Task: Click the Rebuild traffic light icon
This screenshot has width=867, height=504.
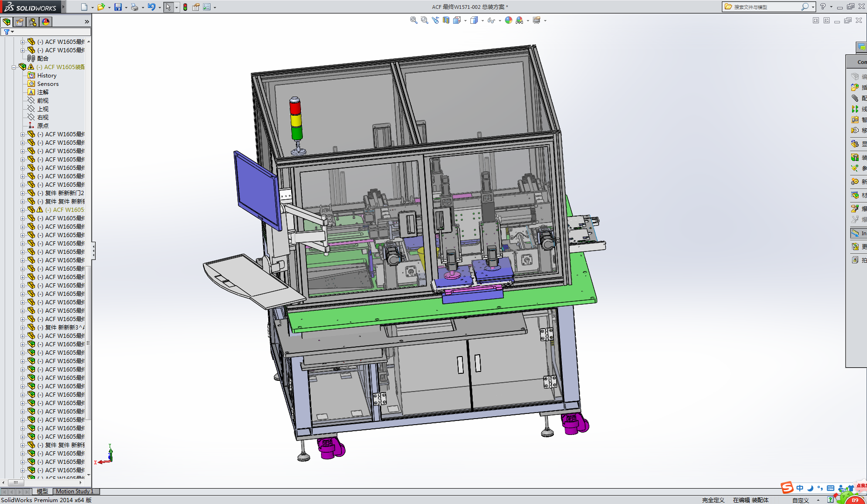Action: coord(185,7)
